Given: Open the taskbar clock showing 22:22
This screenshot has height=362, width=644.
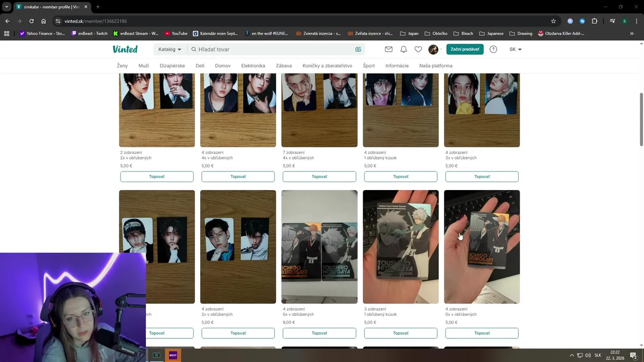Looking at the screenshot, I should coord(615,355).
